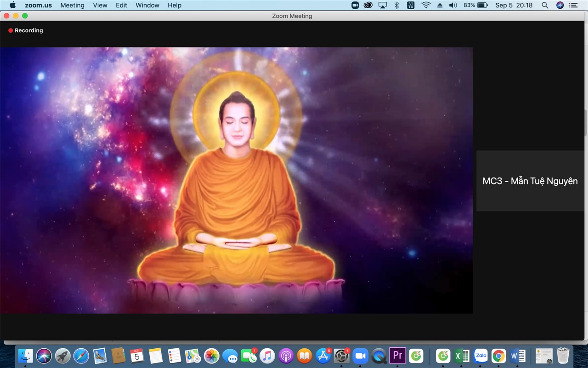Select the MC3 - Mẫn Tuệ Nguyên participant tile
588x368 pixels.
[x=530, y=181]
